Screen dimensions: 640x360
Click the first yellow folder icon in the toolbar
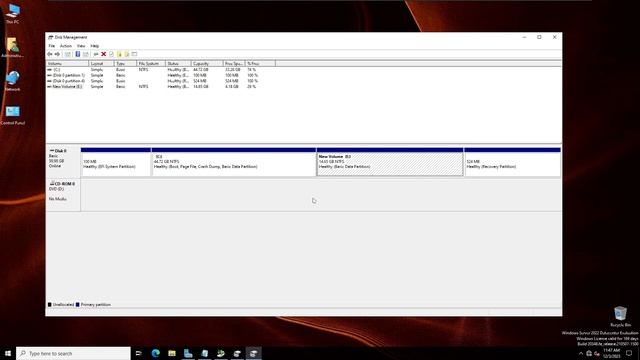tap(119, 54)
